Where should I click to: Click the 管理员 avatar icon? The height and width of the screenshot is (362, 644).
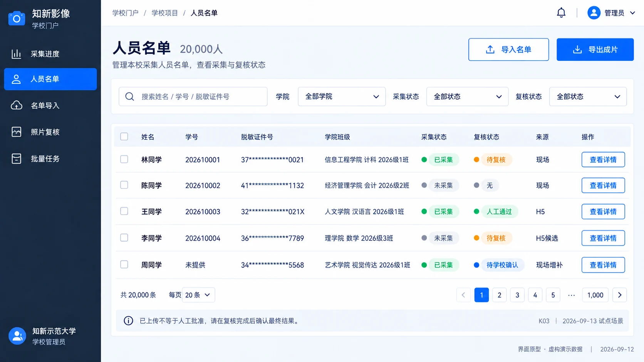pos(594,13)
